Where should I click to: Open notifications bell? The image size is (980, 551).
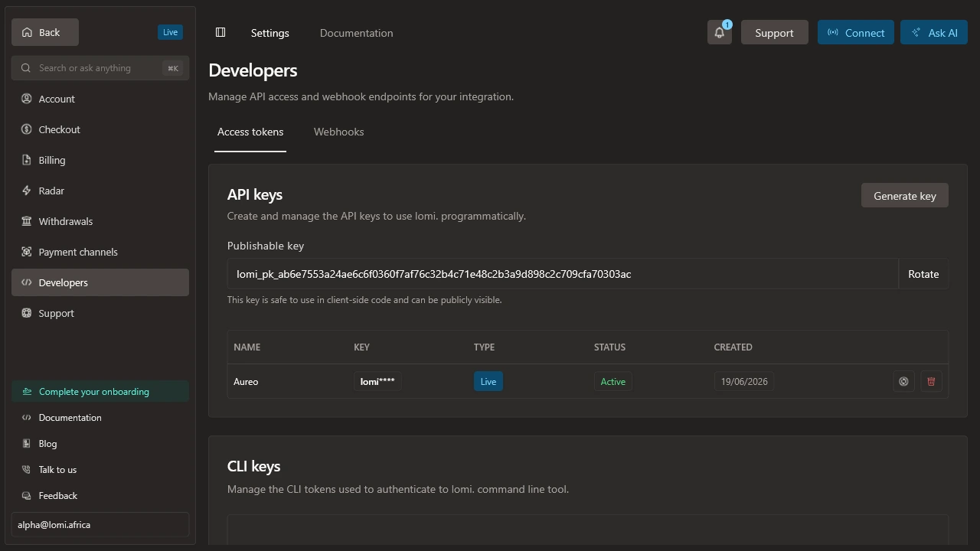[720, 32]
